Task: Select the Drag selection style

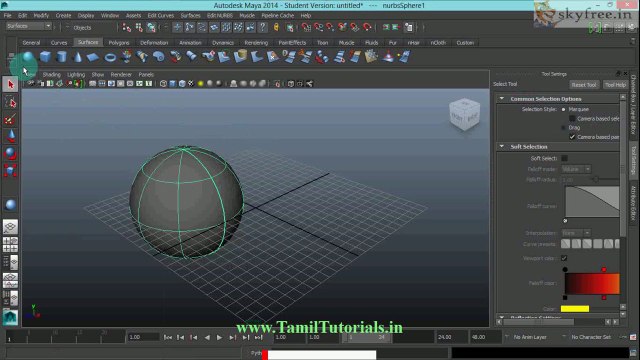Action: [x=564, y=128]
